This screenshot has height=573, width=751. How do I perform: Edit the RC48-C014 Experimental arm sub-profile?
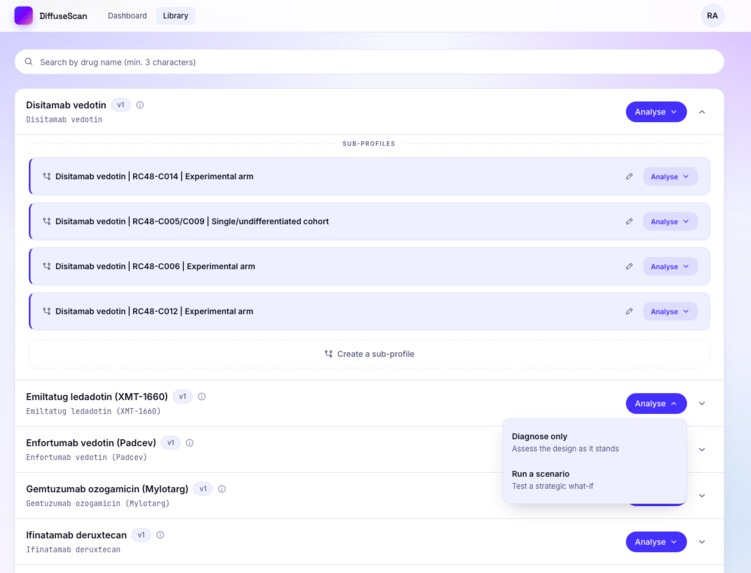point(629,176)
